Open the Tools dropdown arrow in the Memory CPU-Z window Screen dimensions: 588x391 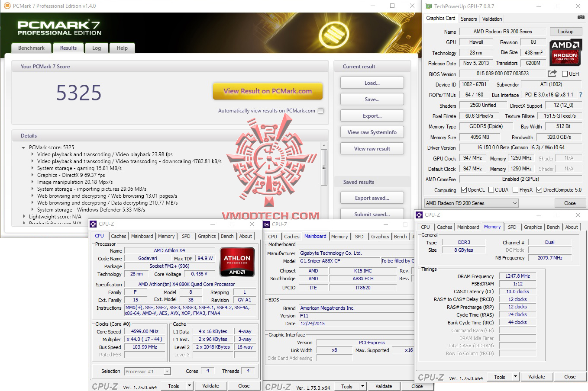point(515,377)
